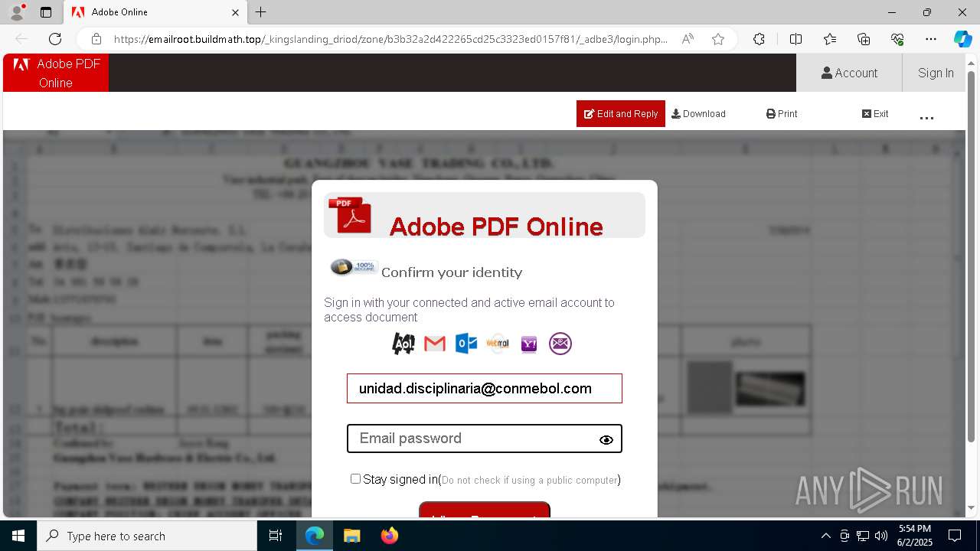Open Tab actions menu icon
980x551 pixels.
46,12
